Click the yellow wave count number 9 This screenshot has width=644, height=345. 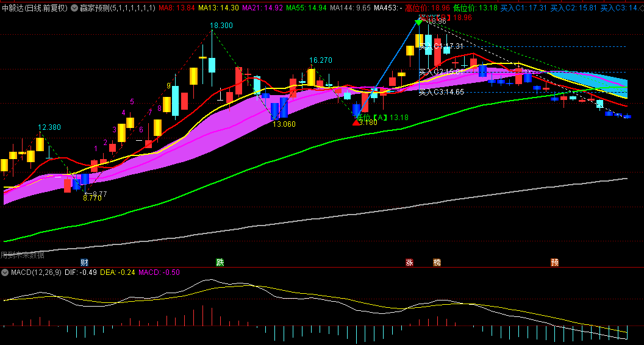tap(169, 86)
